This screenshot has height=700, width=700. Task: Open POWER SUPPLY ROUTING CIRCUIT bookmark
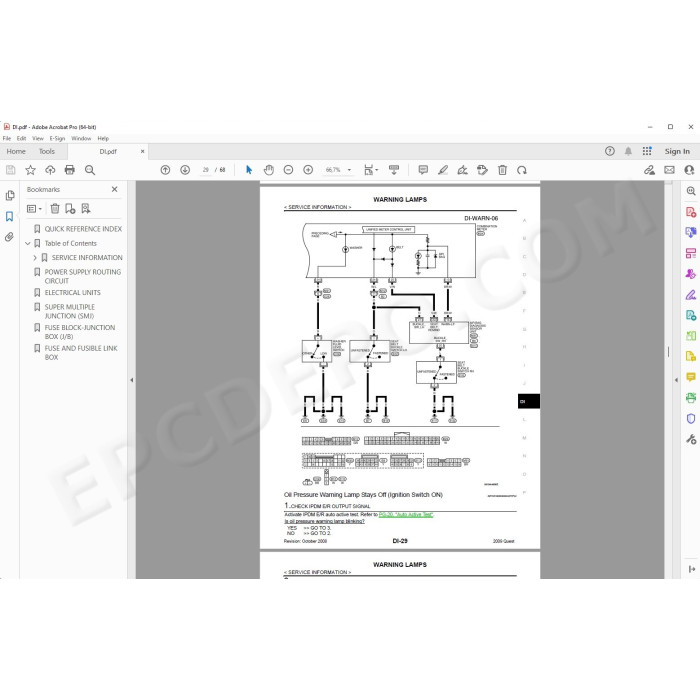point(83,276)
